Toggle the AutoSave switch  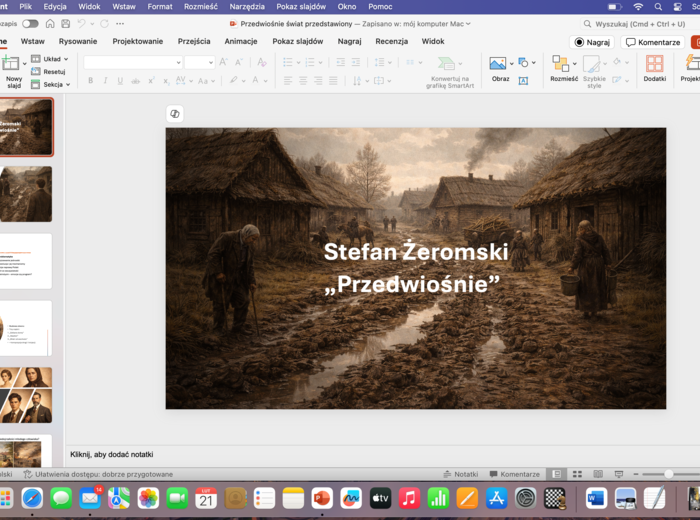click(31, 23)
